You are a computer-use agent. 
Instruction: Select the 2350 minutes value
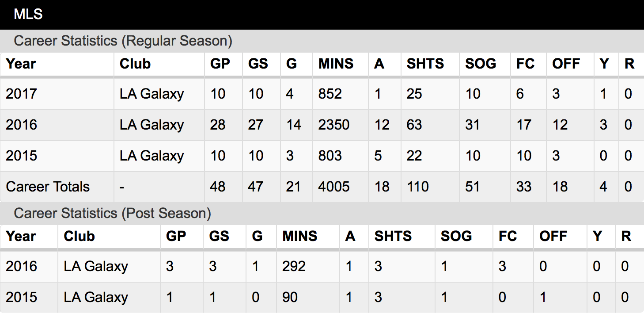tap(334, 125)
